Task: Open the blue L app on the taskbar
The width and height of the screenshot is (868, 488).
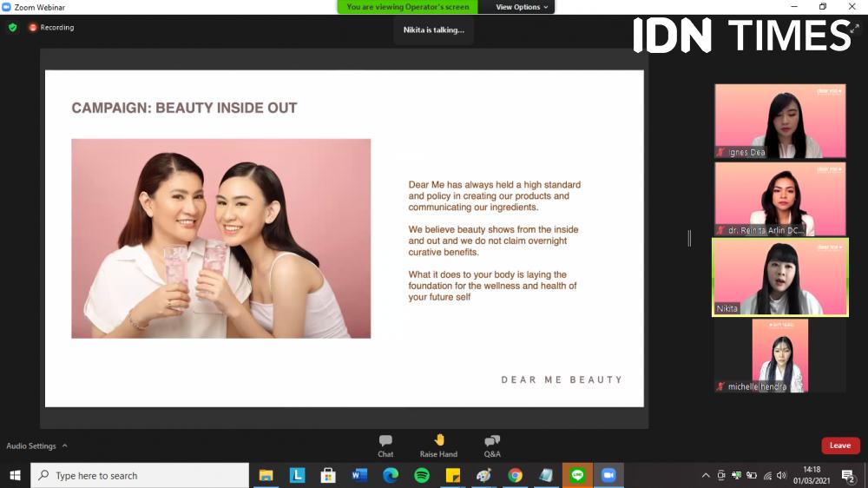Action: point(297,475)
